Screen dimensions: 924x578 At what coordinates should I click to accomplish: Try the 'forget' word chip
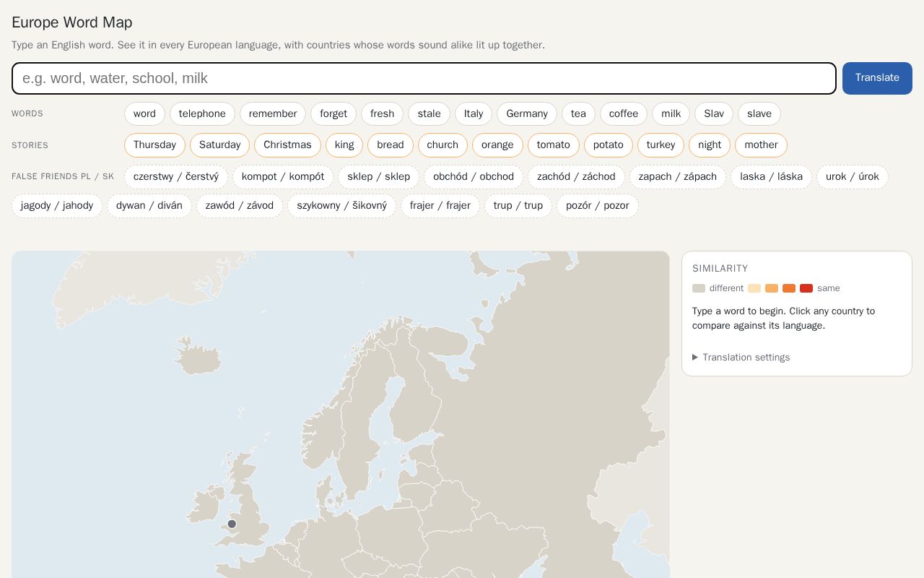(x=334, y=113)
